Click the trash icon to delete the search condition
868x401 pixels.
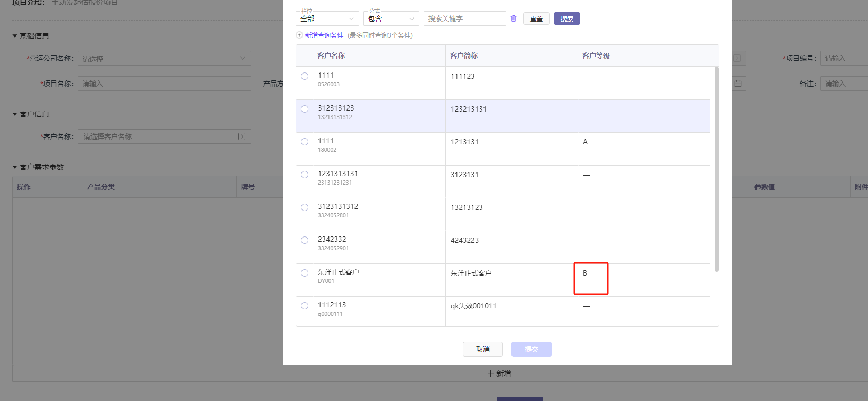(x=513, y=19)
